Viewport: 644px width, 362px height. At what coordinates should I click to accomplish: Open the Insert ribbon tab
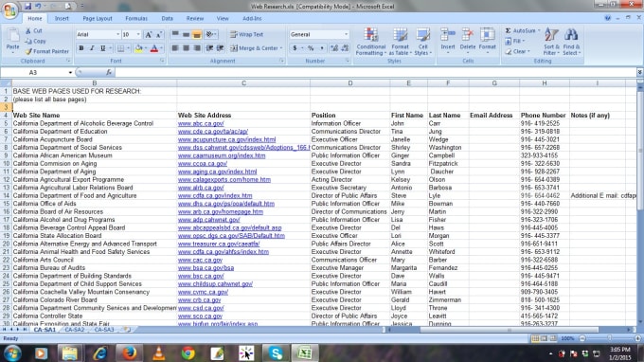[x=62, y=19]
